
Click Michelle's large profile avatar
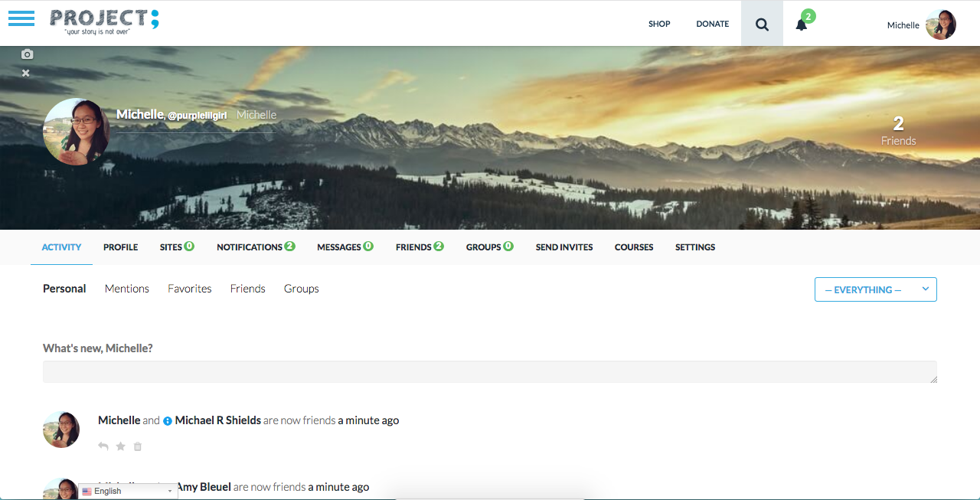pyautogui.click(x=76, y=132)
